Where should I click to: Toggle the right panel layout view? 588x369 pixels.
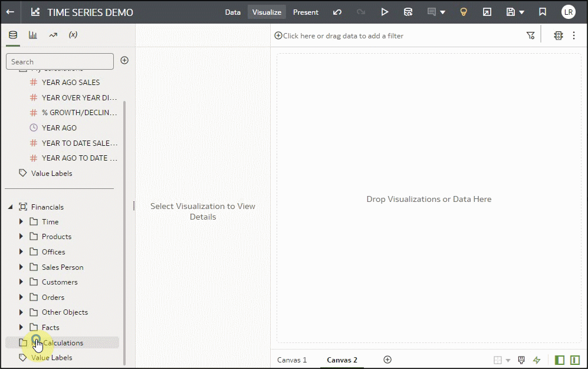coord(574,360)
